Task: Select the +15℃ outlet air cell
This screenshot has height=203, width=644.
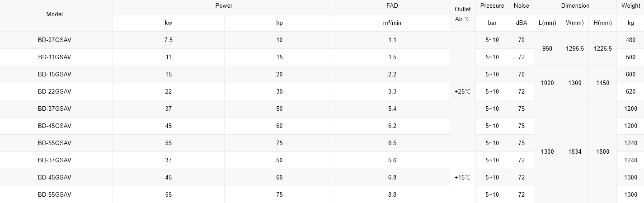Action: (x=462, y=177)
